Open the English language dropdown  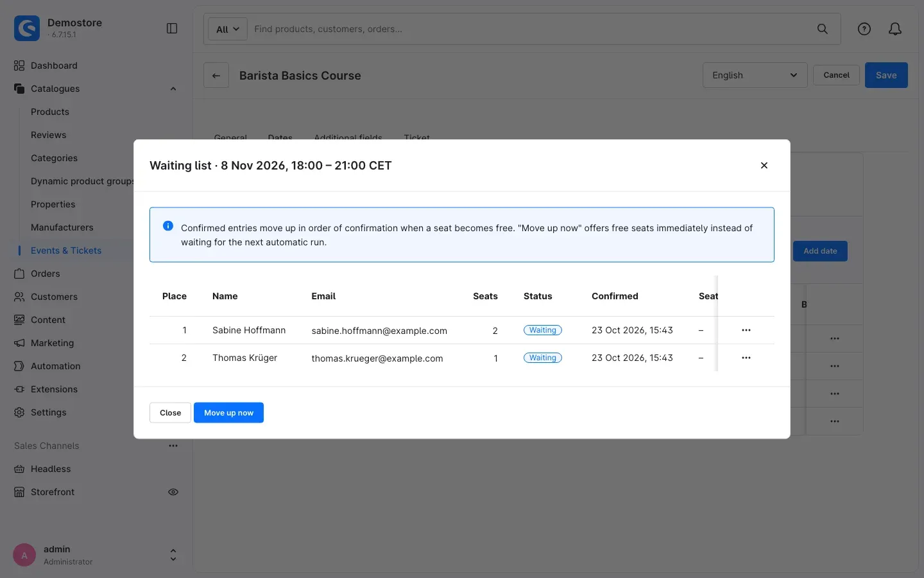(x=755, y=75)
